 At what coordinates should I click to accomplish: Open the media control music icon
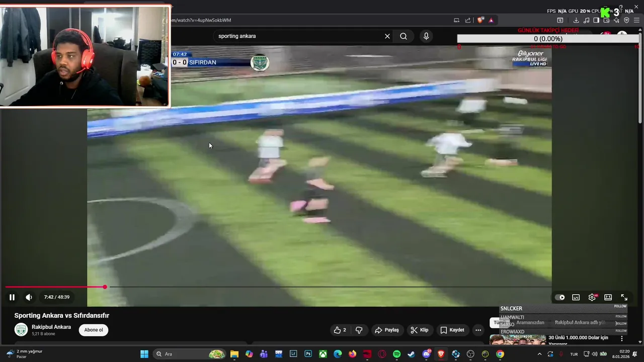click(586, 20)
